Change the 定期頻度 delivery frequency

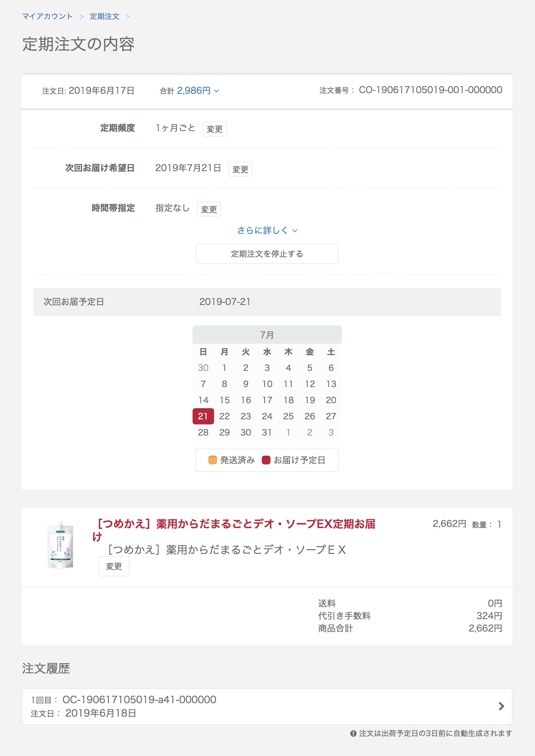tap(214, 129)
